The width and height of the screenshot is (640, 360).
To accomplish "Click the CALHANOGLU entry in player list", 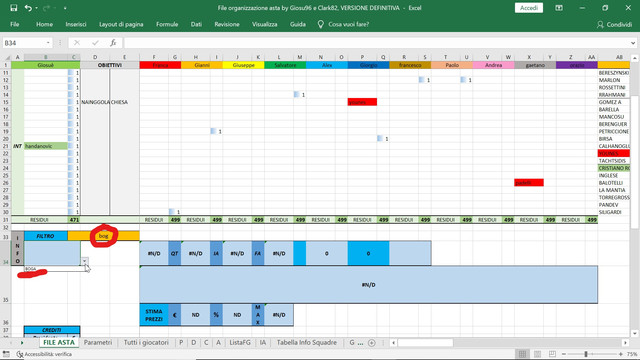I will point(614,146).
